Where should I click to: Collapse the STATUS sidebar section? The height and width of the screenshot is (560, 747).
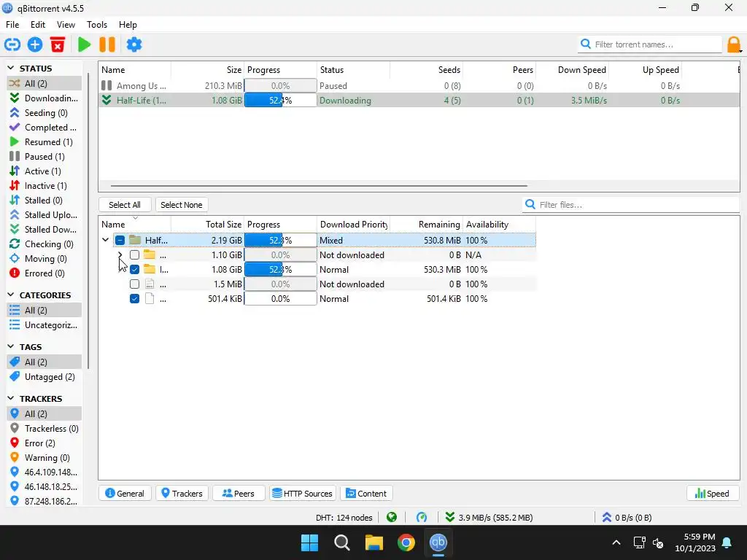11,69
